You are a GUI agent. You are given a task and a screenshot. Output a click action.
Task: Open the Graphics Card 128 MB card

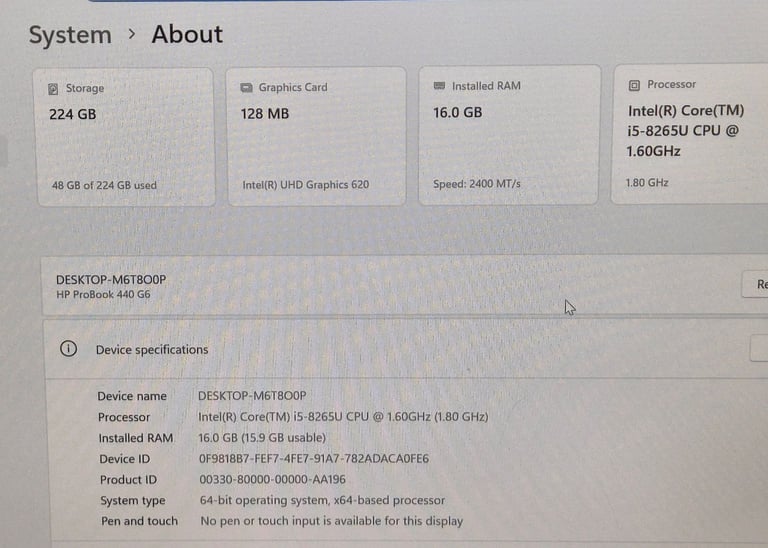[316, 136]
